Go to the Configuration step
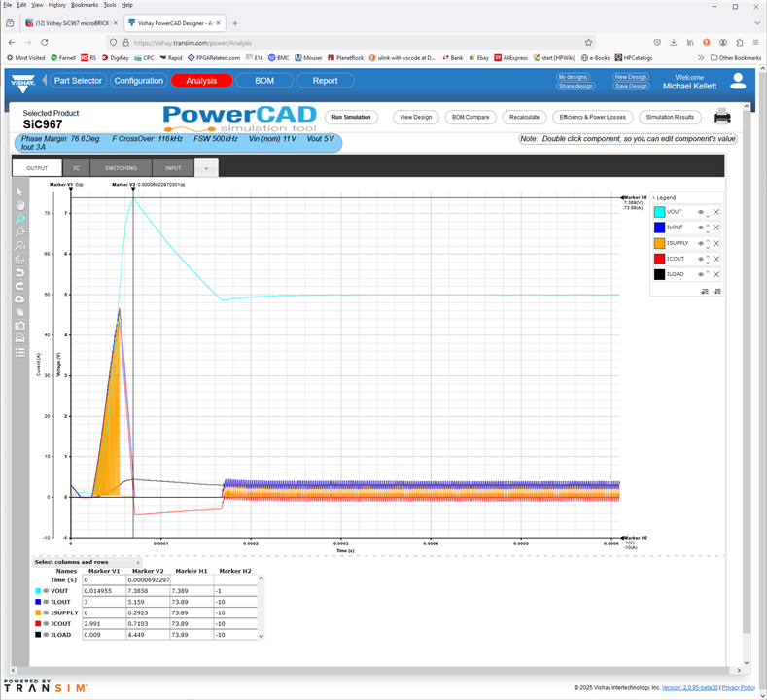 tap(139, 81)
